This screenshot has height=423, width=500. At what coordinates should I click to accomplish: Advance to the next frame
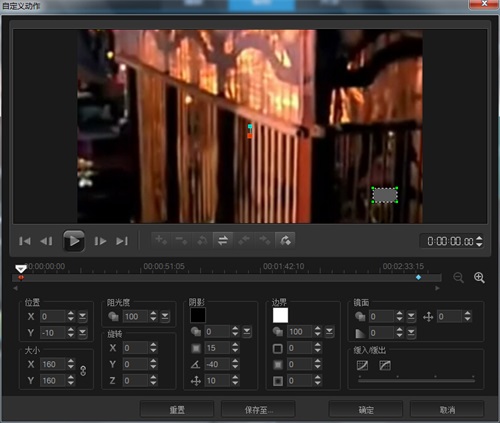[x=100, y=241]
